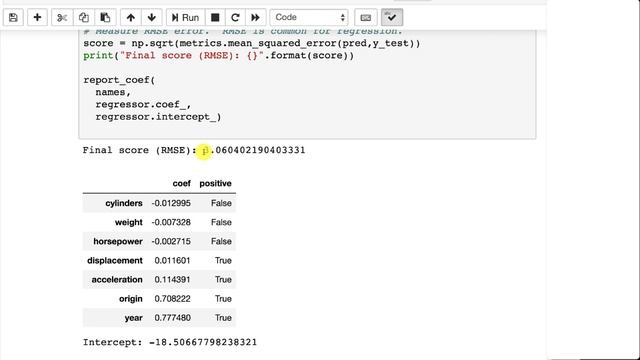Restart the kernel circular arrow
This screenshot has height=360, width=640.
[x=235, y=18]
